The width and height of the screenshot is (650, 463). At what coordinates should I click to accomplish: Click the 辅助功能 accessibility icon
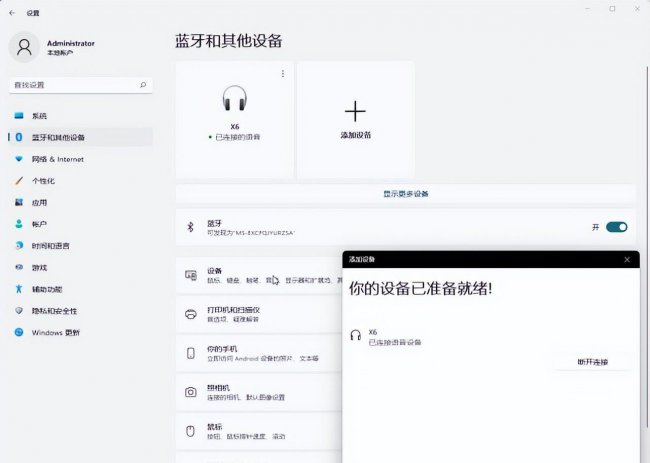click(x=19, y=289)
